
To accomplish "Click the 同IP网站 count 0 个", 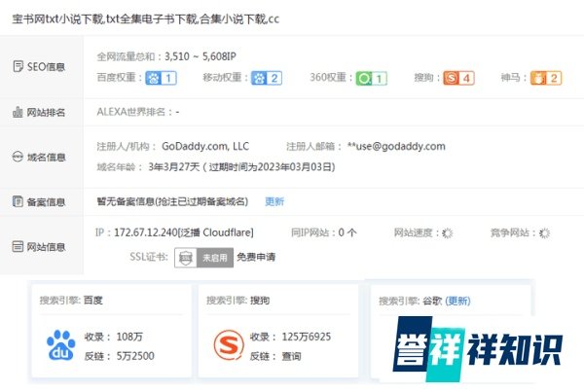I will point(347,232).
